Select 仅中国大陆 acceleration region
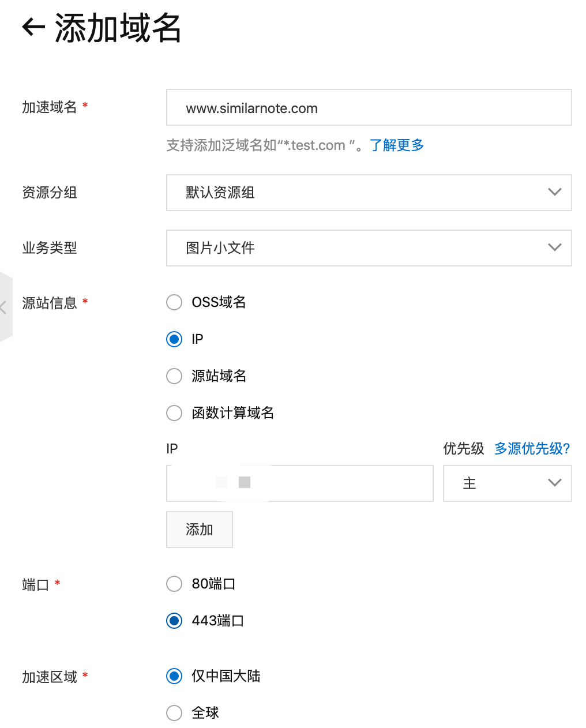 point(174,676)
